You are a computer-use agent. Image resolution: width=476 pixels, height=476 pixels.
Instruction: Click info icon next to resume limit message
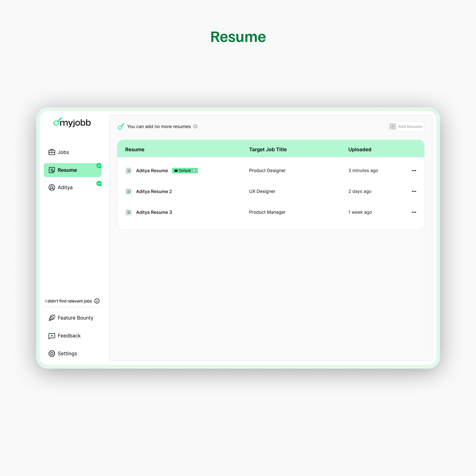(x=195, y=126)
